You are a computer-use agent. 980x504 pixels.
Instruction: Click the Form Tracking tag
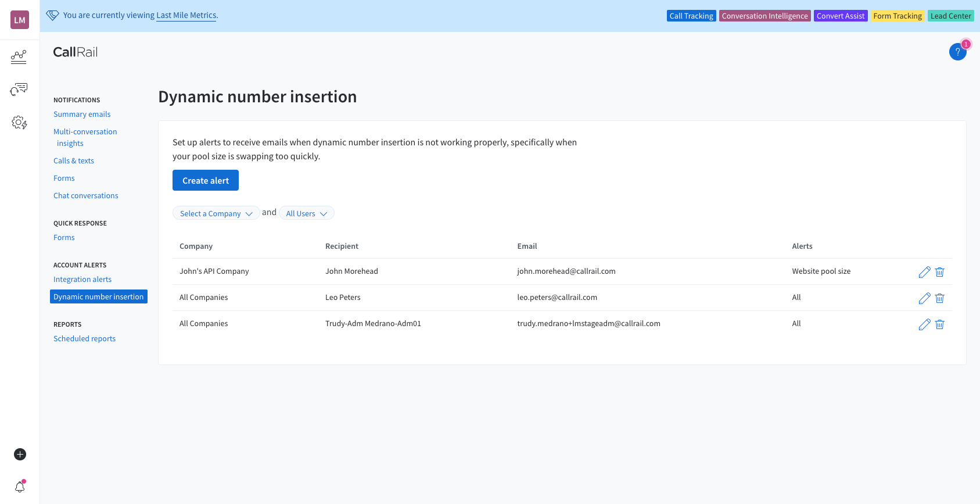coord(898,16)
